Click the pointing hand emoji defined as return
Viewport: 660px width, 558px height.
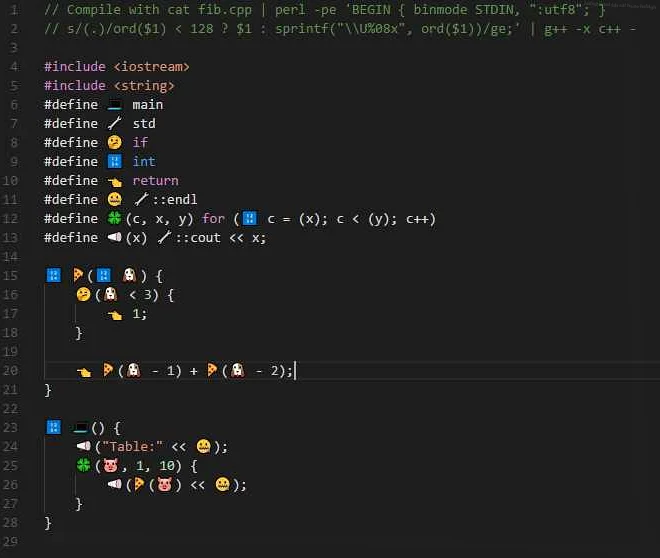point(114,181)
